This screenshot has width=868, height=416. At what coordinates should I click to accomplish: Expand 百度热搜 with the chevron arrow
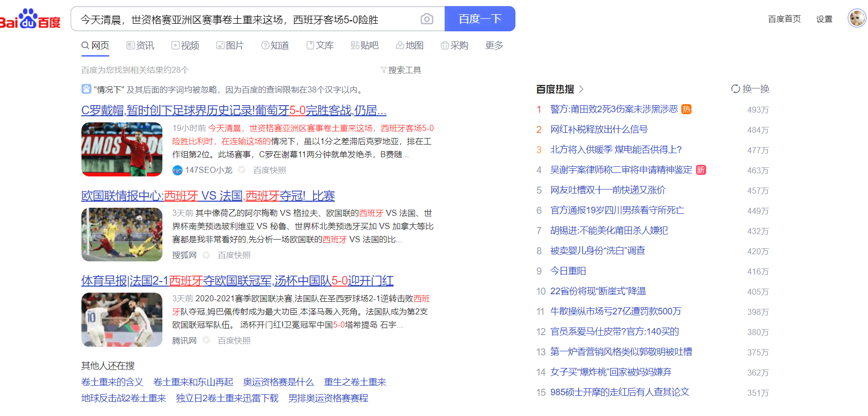click(x=581, y=89)
